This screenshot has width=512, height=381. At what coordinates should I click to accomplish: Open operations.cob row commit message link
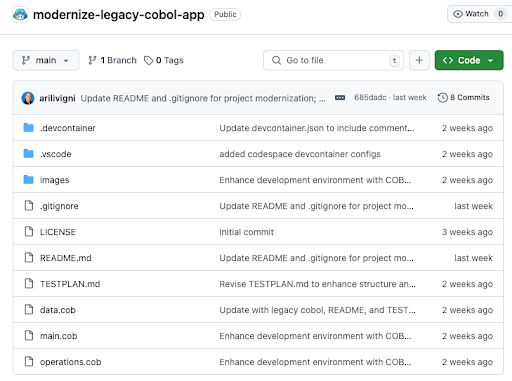(315, 362)
